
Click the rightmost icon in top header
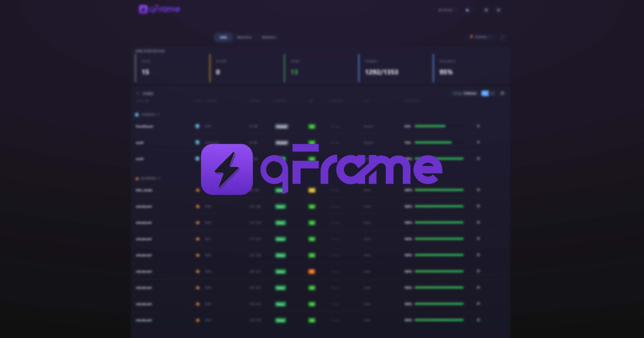click(x=499, y=10)
